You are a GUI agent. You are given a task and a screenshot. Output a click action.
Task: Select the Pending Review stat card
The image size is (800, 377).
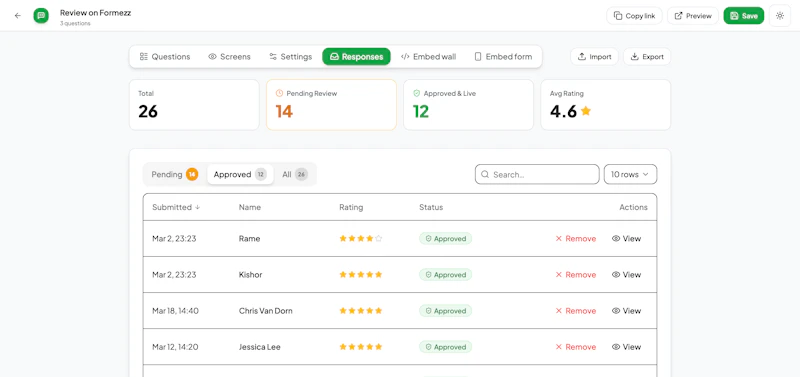coord(331,105)
